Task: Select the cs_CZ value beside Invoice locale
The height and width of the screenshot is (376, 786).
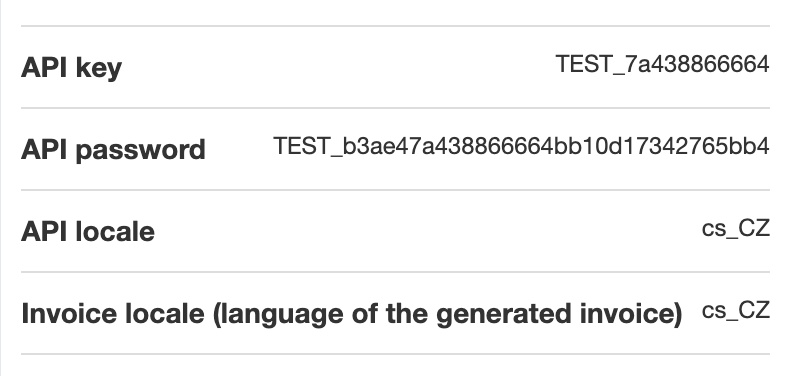Action: click(735, 311)
